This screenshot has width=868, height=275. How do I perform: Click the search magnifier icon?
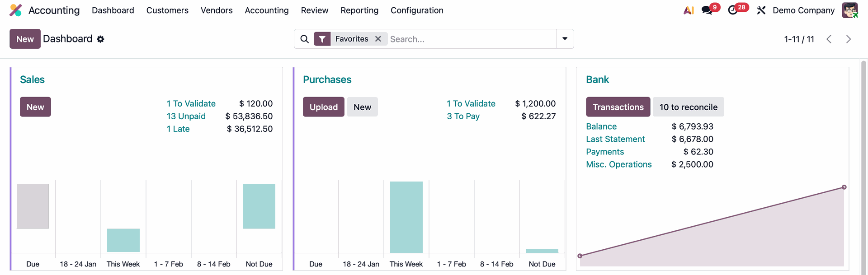(x=305, y=39)
